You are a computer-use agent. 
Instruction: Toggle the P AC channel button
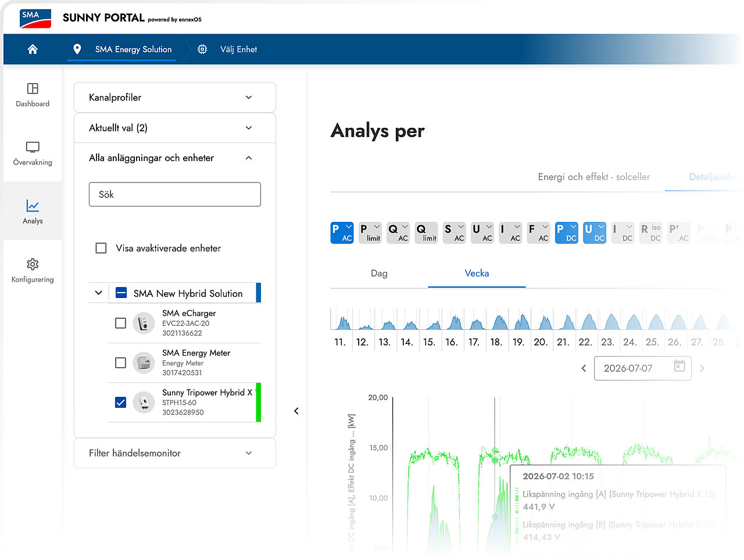342,233
